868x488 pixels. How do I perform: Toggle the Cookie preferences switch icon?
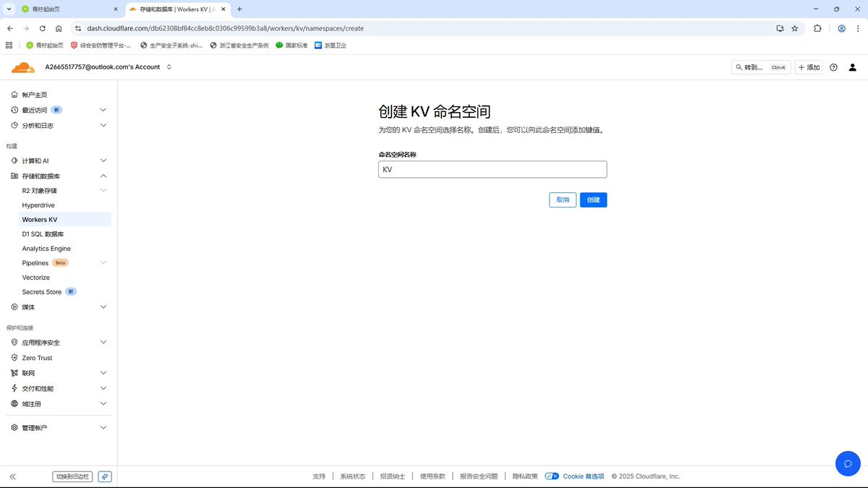[x=552, y=476]
